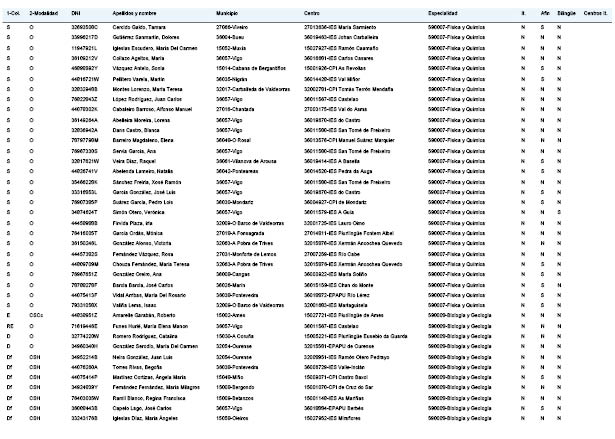Select row for Funes Hurlé, María Elena Manon
Image resolution: width=615 pixels, height=439 pixels.
[x=308, y=326]
